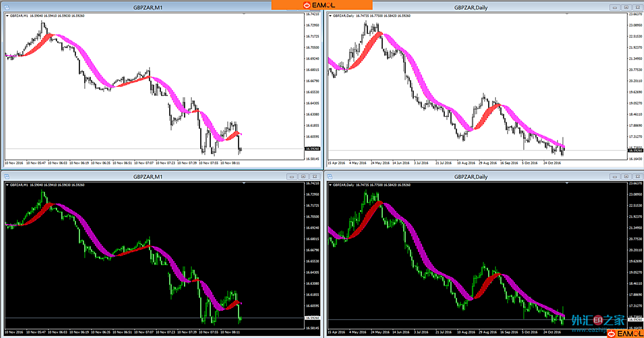Image resolution: width=644 pixels, height=338 pixels.
Task: Click time label 10 Nov 06:03 on black M1 chart
Action: pos(57,332)
